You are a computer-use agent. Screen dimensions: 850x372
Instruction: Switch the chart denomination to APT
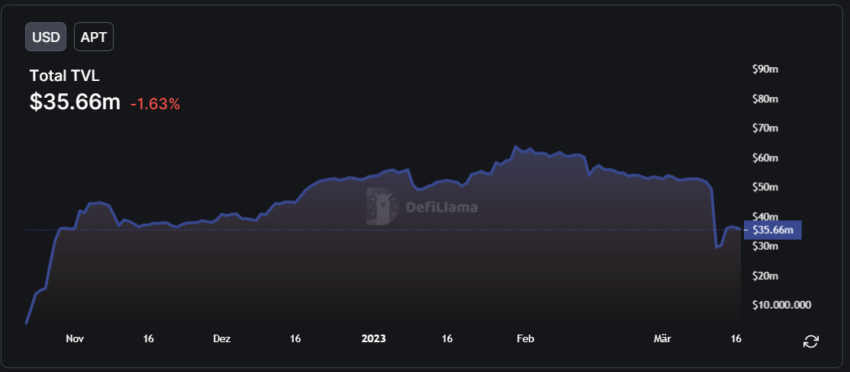point(94,37)
